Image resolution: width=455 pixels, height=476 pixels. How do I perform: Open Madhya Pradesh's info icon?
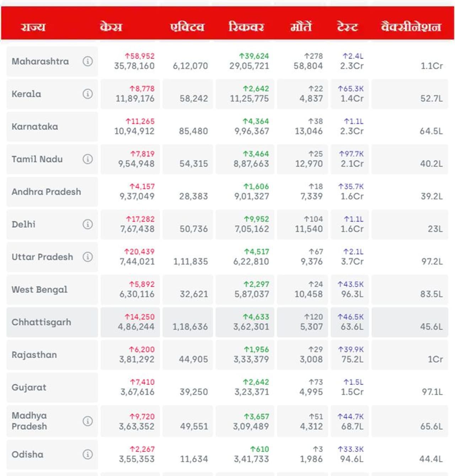pos(87,421)
